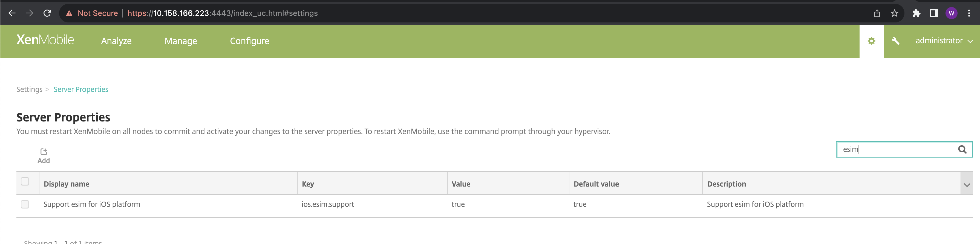Click the browser reload icon
980x244 pixels.
point(47,13)
